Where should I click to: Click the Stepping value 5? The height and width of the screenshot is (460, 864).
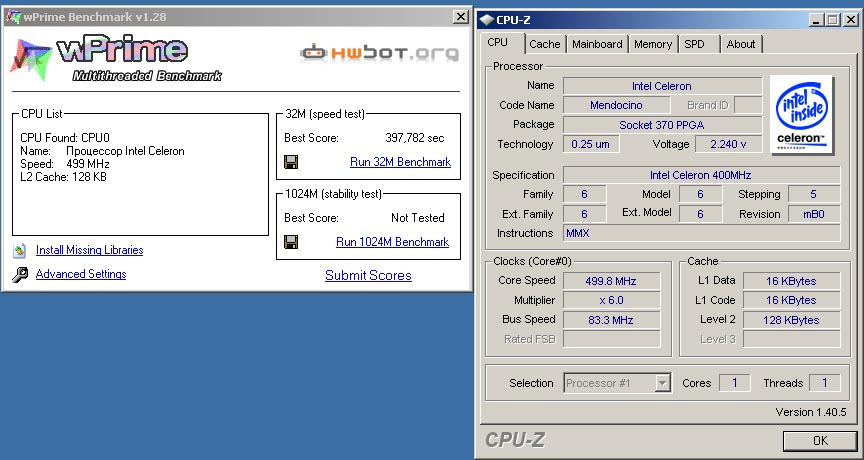pyautogui.click(x=814, y=194)
